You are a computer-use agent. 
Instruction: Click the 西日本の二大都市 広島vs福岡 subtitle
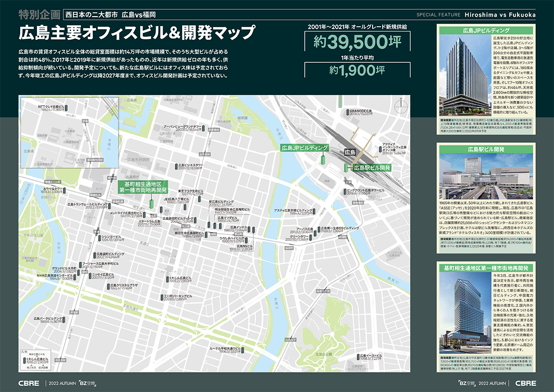pyautogui.click(x=112, y=14)
